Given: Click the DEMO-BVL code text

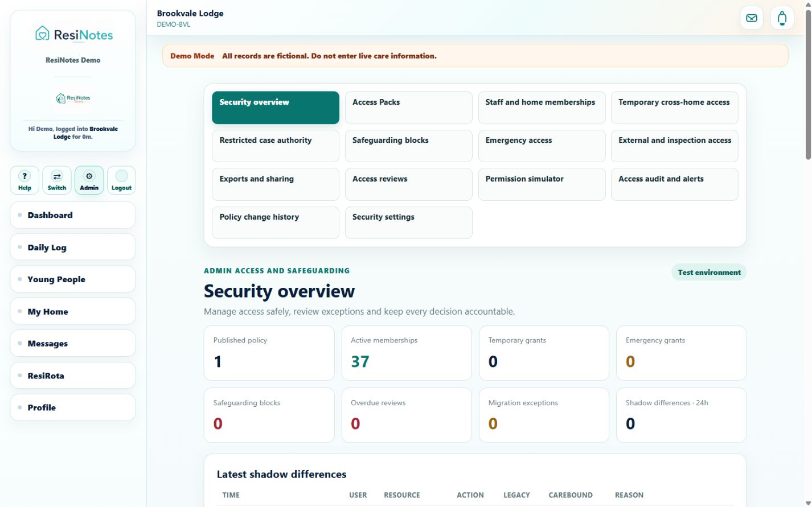Looking at the screenshot, I should pyautogui.click(x=174, y=24).
